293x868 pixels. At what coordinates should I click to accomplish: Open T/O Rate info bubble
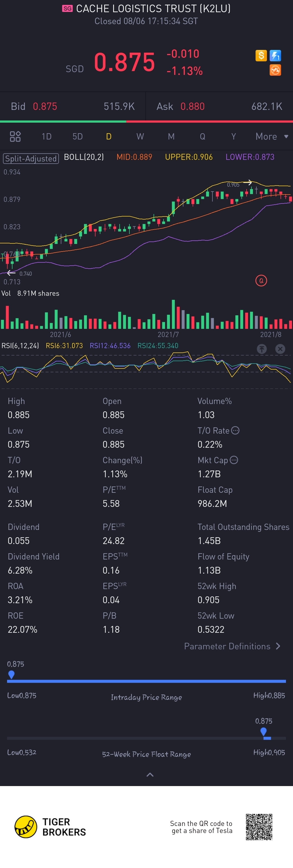235,430
